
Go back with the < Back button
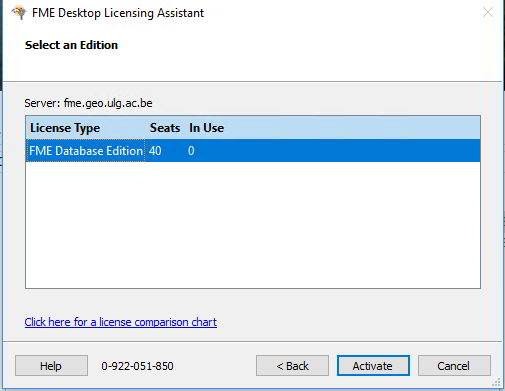coord(292,366)
